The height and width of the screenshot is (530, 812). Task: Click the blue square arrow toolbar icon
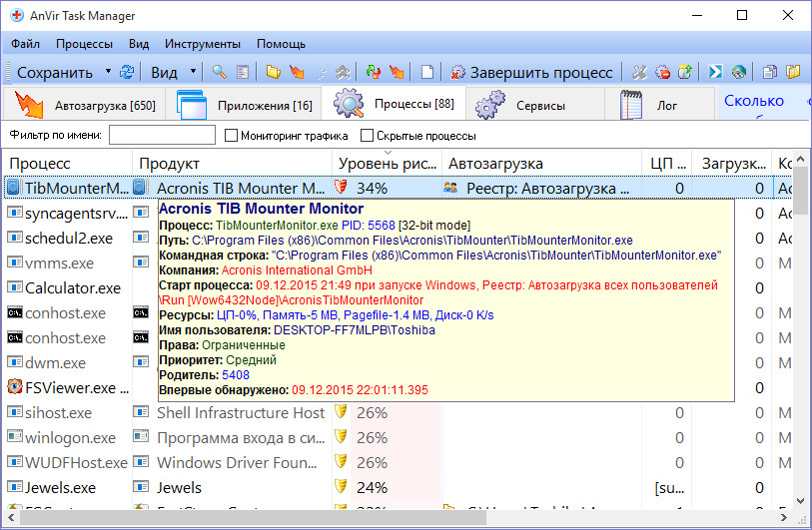click(716, 72)
